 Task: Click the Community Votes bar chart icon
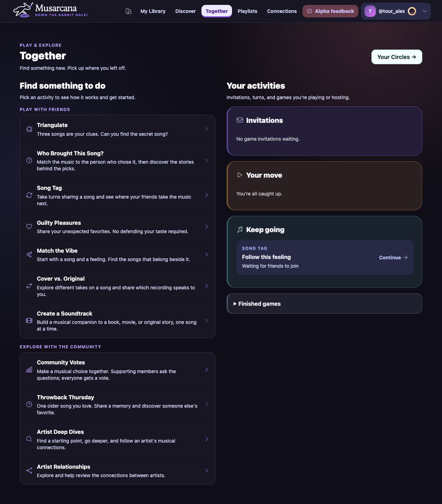tap(29, 370)
